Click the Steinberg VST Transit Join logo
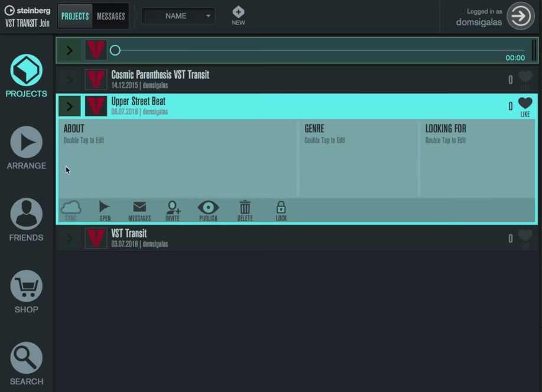542x392 pixels. (x=27, y=17)
